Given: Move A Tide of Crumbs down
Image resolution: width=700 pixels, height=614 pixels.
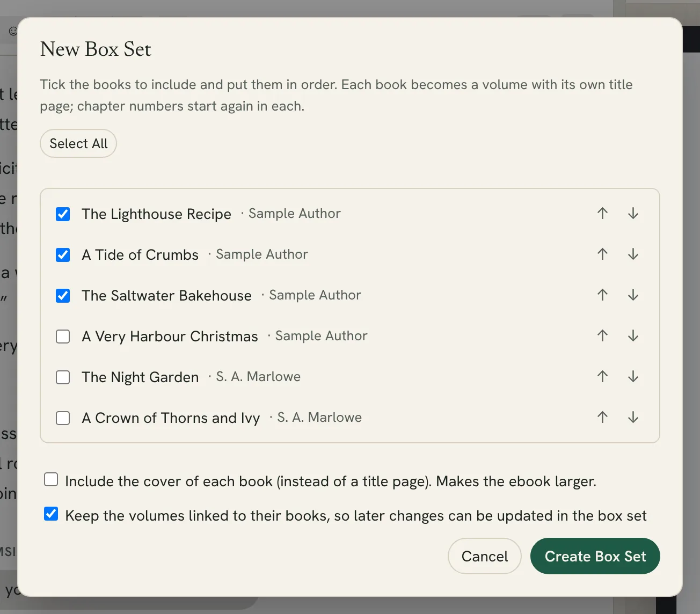Looking at the screenshot, I should (633, 254).
